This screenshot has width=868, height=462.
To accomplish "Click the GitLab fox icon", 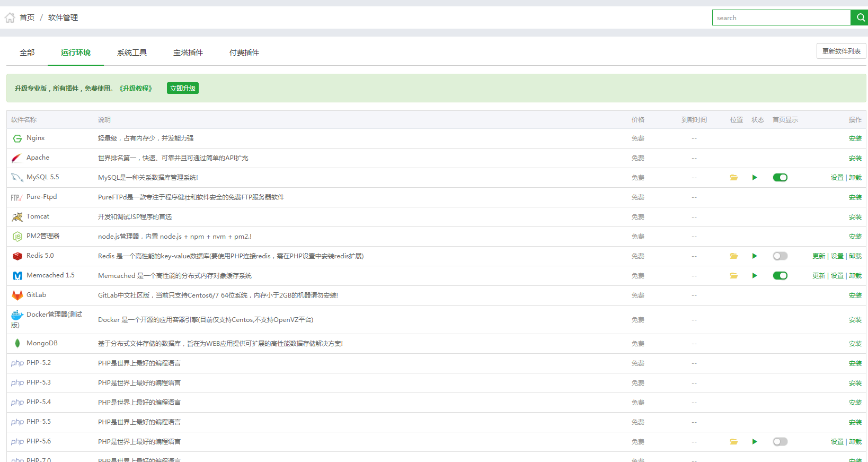I will click(17, 295).
